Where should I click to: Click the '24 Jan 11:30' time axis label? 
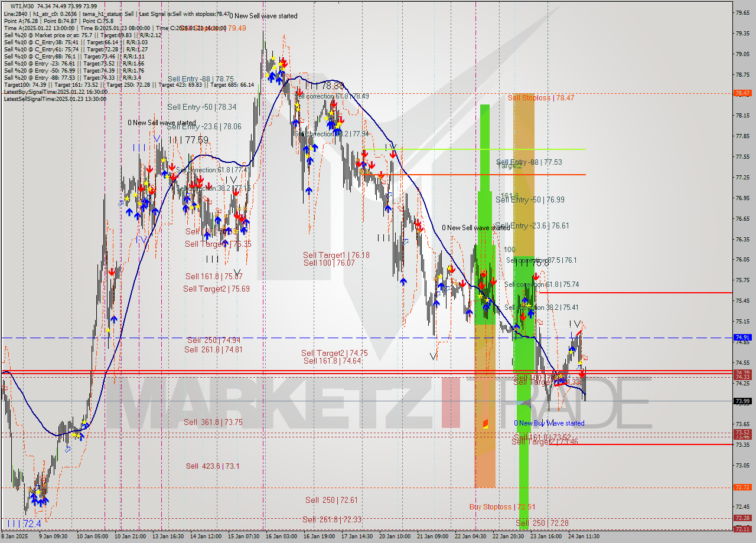click(x=583, y=537)
